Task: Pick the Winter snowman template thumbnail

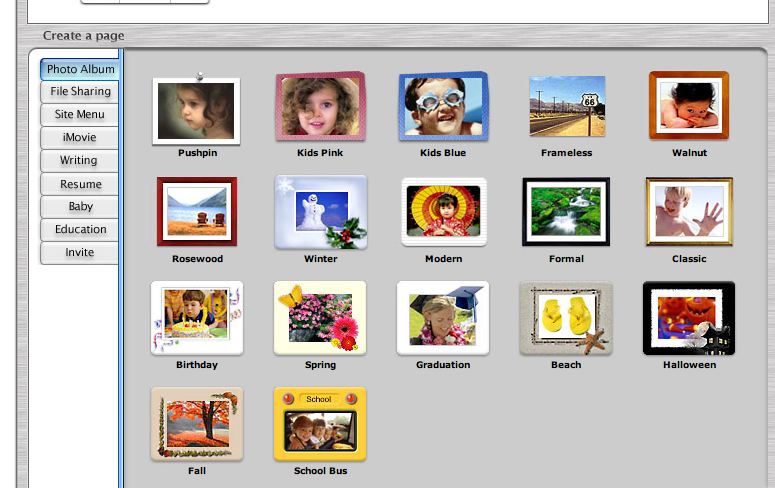Action: tap(321, 212)
